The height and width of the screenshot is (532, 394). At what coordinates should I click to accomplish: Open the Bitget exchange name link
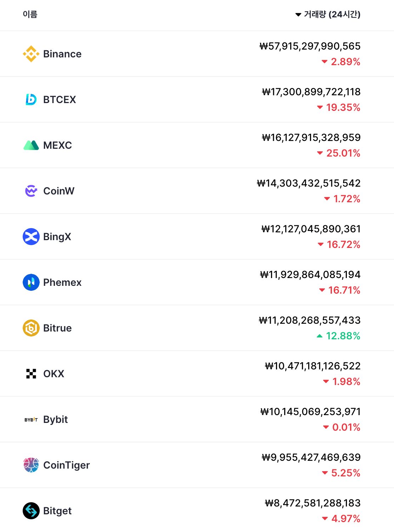(57, 511)
